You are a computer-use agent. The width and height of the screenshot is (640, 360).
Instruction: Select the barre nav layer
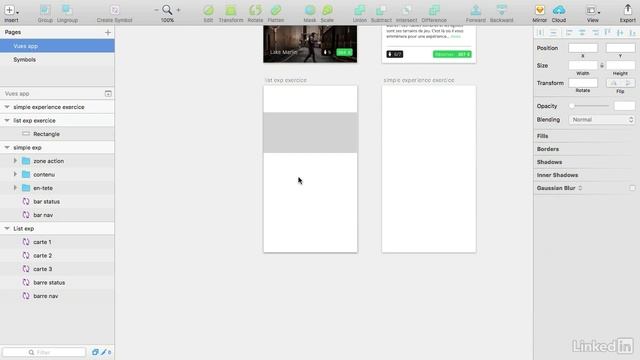57,296
